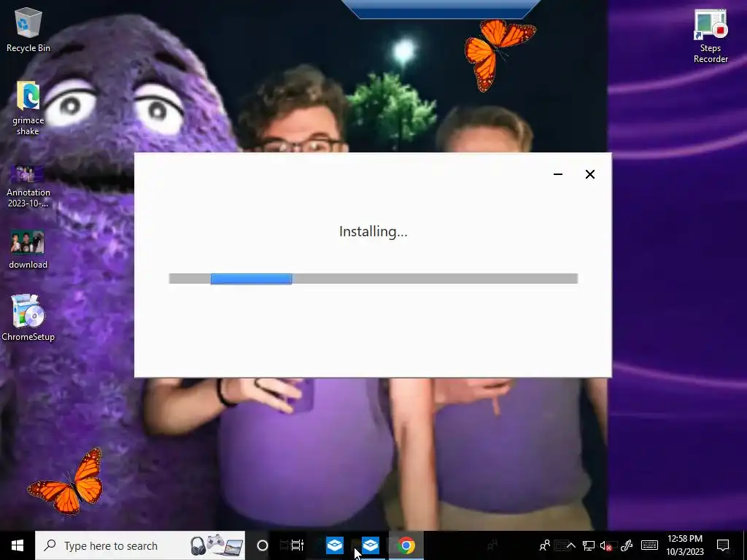Open Windows Ink Workspace pen icon
This screenshot has height=560, width=747.
[x=627, y=545]
